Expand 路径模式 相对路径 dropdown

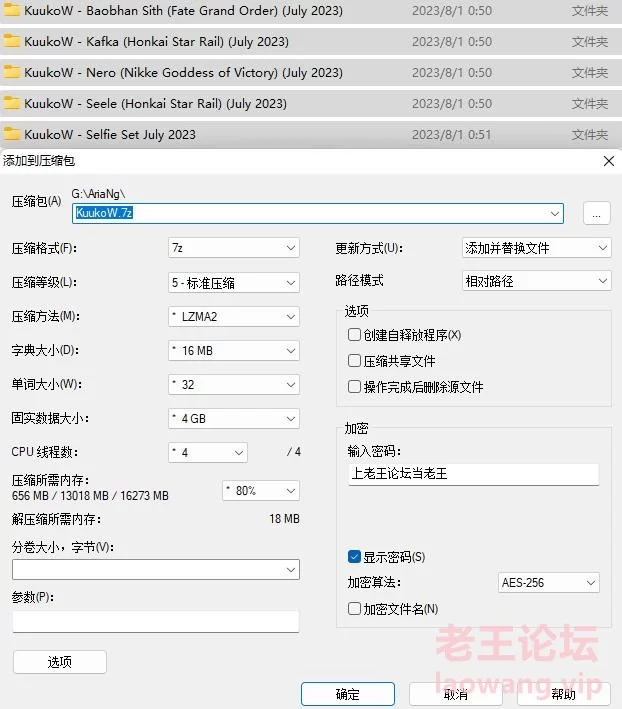[x=537, y=281]
